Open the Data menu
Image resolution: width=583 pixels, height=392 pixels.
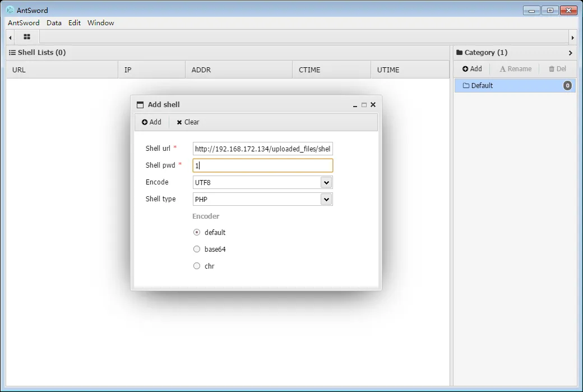tap(54, 23)
